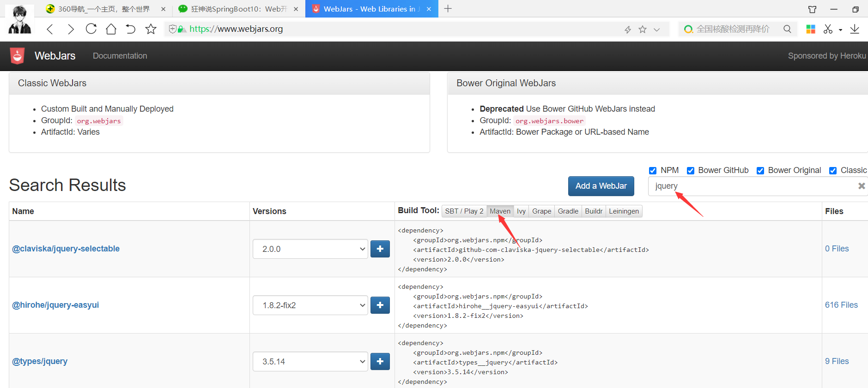Click the plus button beside version 3.5.14
868x388 pixels.
pyautogui.click(x=380, y=362)
